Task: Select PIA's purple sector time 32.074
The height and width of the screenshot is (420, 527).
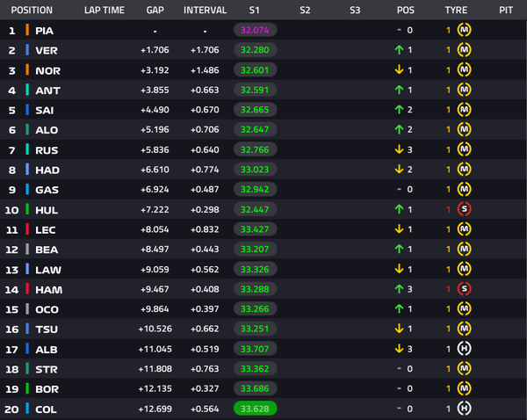Action: click(255, 30)
